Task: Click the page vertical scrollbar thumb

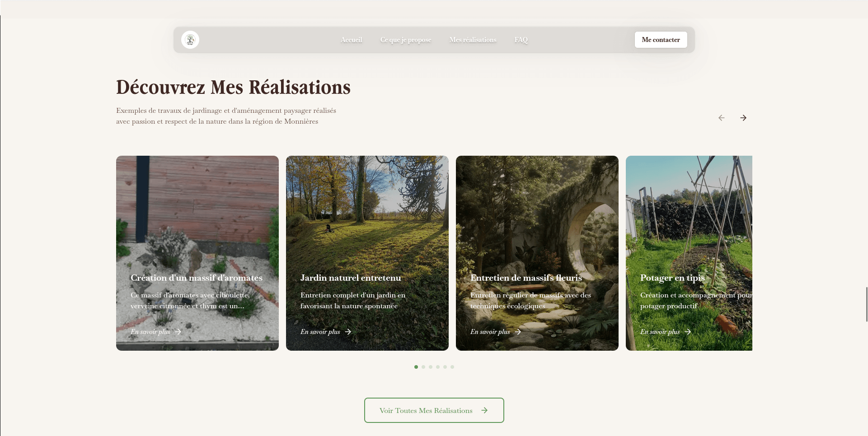Action: point(866,304)
